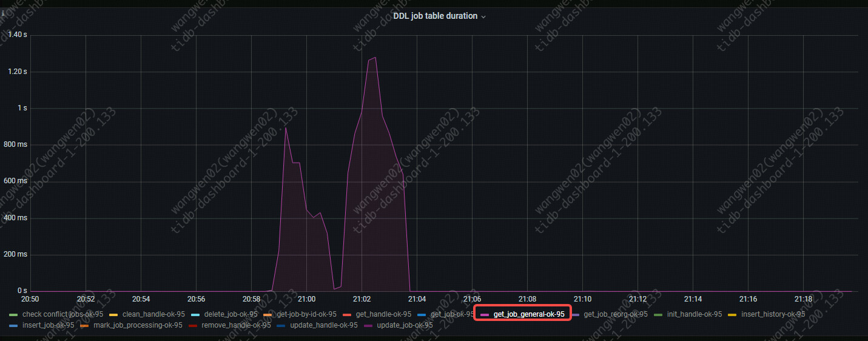868x341 pixels.
Task: Click the 21:12 time axis label
Action: 638,300
